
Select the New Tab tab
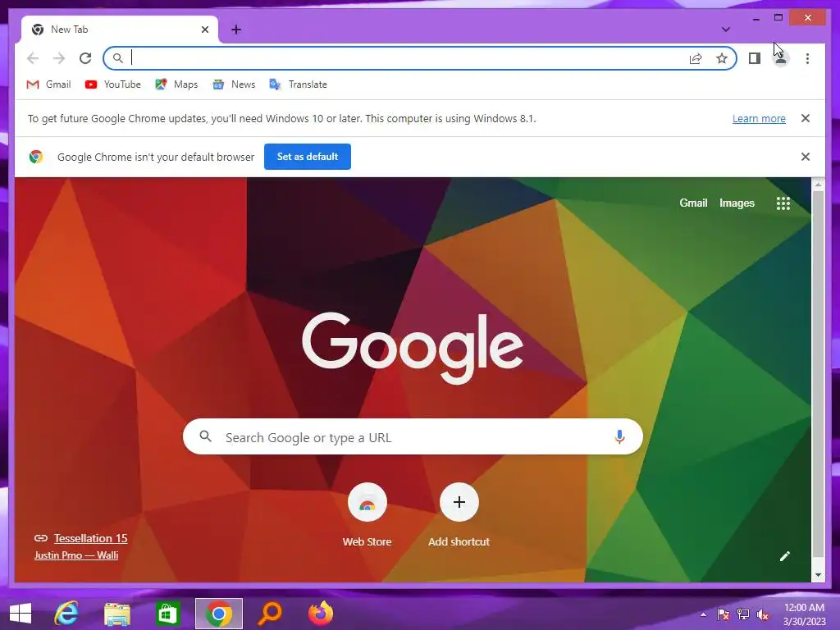120,30
